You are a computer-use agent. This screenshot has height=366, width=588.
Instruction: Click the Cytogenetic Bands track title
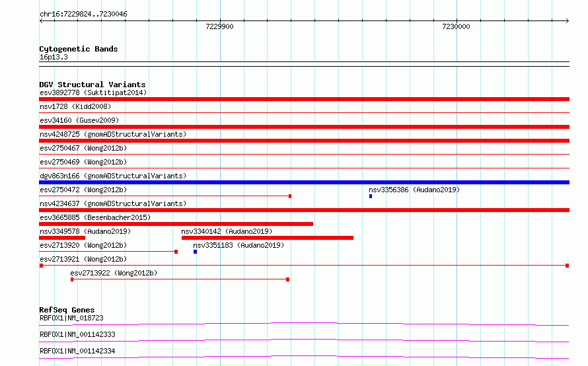coord(79,49)
